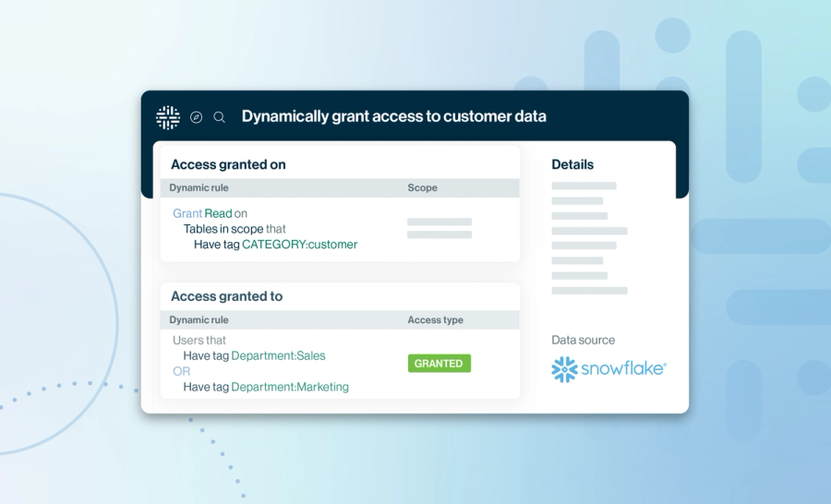The height and width of the screenshot is (504, 831).
Task: Click the Details heading
Action: [572, 165]
